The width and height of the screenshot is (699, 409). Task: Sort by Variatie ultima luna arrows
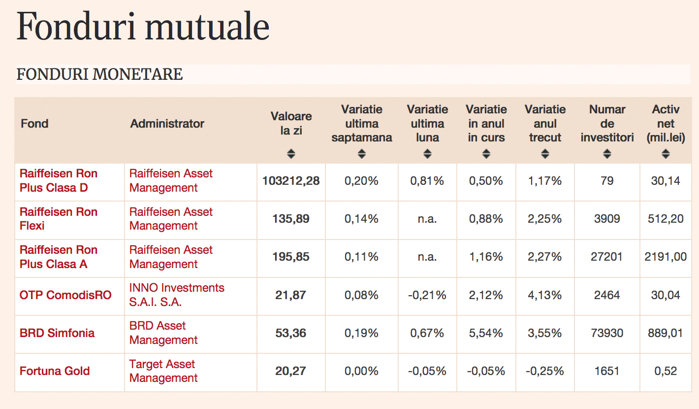(428, 154)
